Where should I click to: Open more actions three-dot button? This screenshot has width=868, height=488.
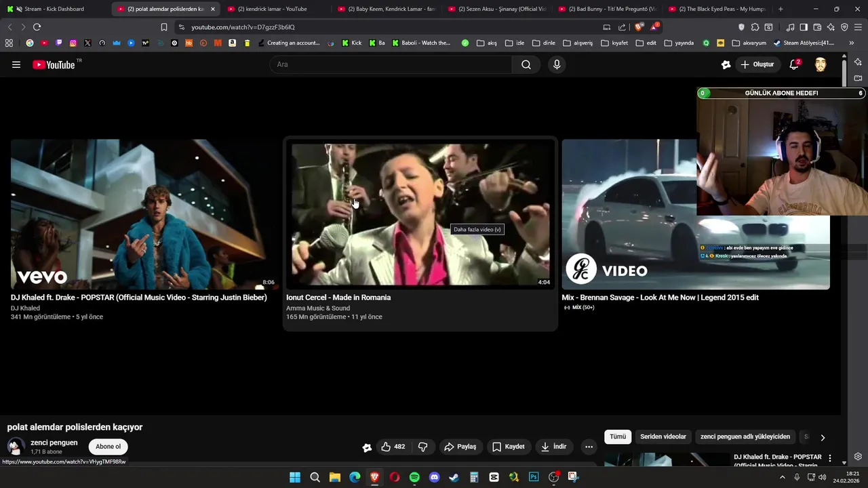coord(589,447)
